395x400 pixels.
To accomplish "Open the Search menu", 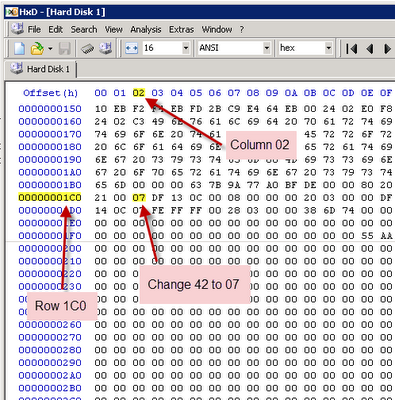I will pyautogui.click(x=84, y=30).
